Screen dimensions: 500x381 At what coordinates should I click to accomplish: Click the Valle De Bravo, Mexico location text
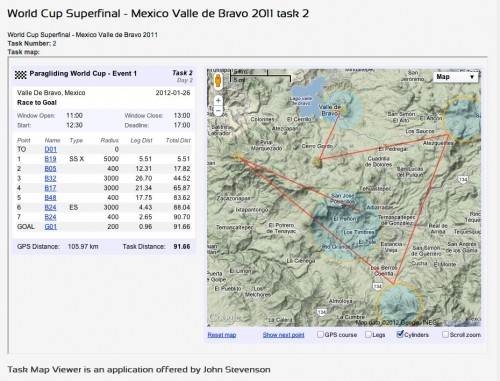tap(51, 93)
